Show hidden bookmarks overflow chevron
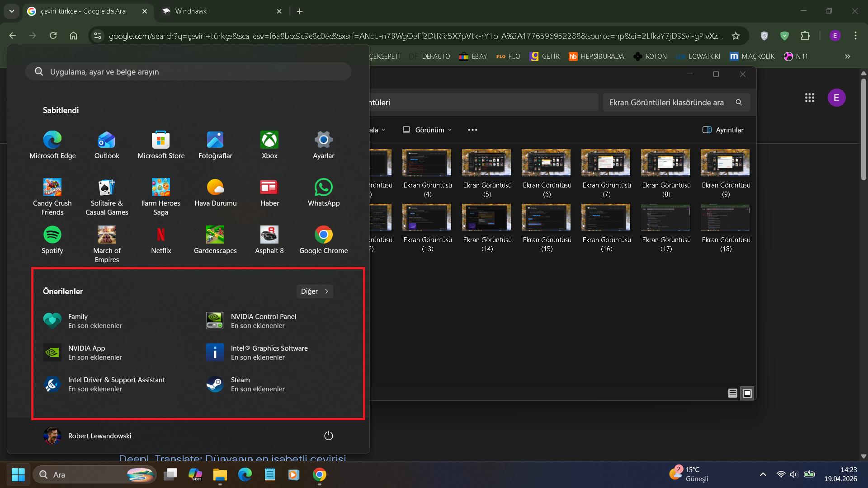Viewport: 868px width, 488px height. [x=848, y=56]
